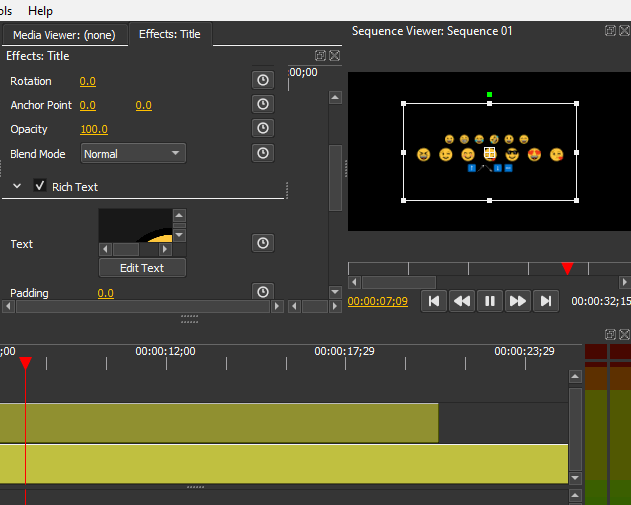This screenshot has height=505, width=631.
Task: Toggle keyframing clock for Text
Action: [x=263, y=243]
